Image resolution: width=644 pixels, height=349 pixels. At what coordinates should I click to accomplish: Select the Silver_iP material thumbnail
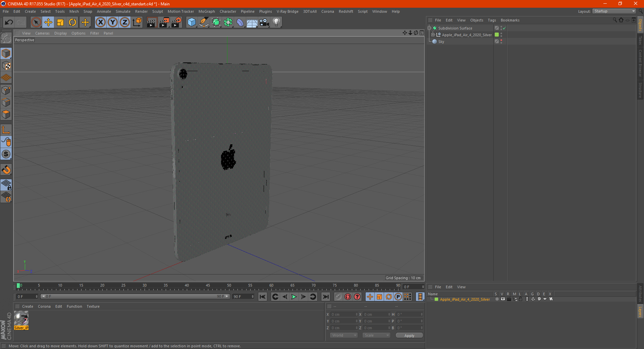point(21,320)
